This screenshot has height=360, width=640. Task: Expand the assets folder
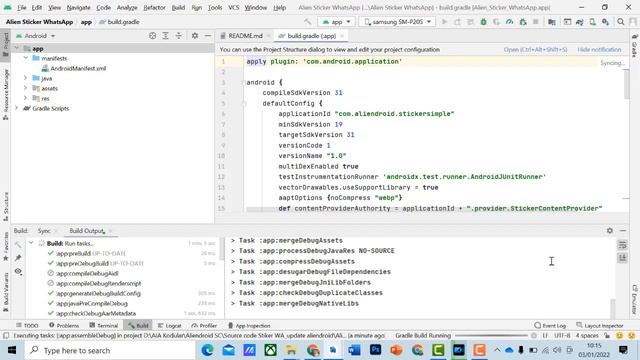coord(26,88)
